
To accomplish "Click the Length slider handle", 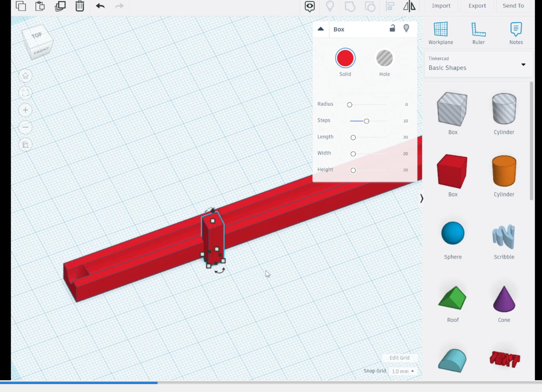I will coord(353,138).
